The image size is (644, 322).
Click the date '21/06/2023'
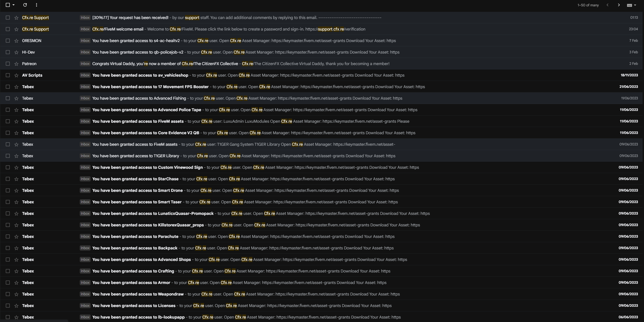pyautogui.click(x=628, y=87)
